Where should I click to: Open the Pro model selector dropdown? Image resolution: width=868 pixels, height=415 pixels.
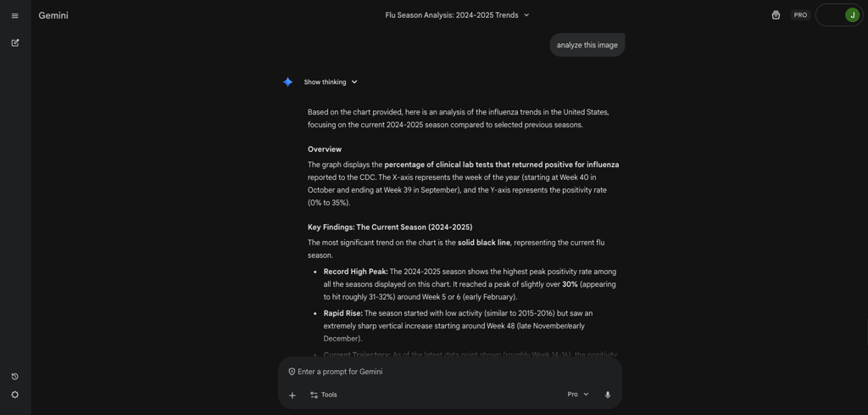pyautogui.click(x=578, y=395)
